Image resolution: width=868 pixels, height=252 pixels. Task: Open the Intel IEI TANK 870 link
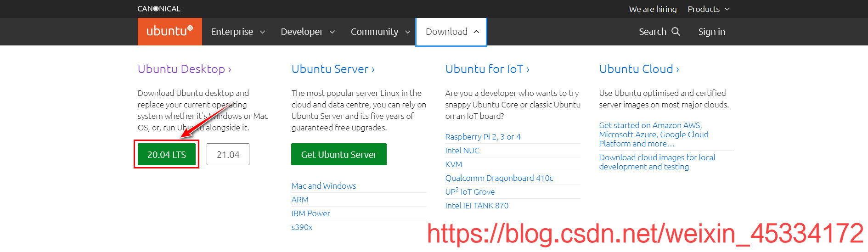tap(477, 206)
